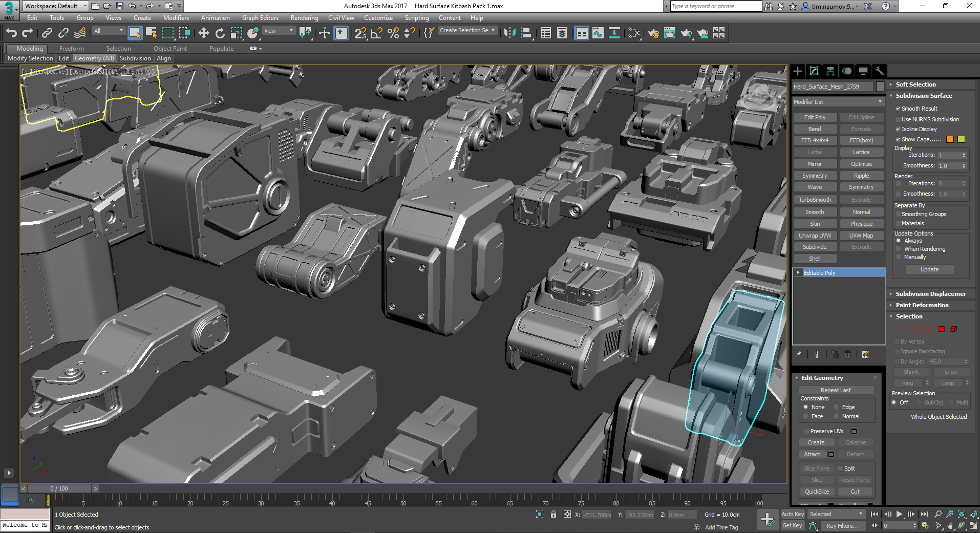The image size is (980, 533).
Task: Activate the Select Object tool
Action: pyautogui.click(x=135, y=33)
